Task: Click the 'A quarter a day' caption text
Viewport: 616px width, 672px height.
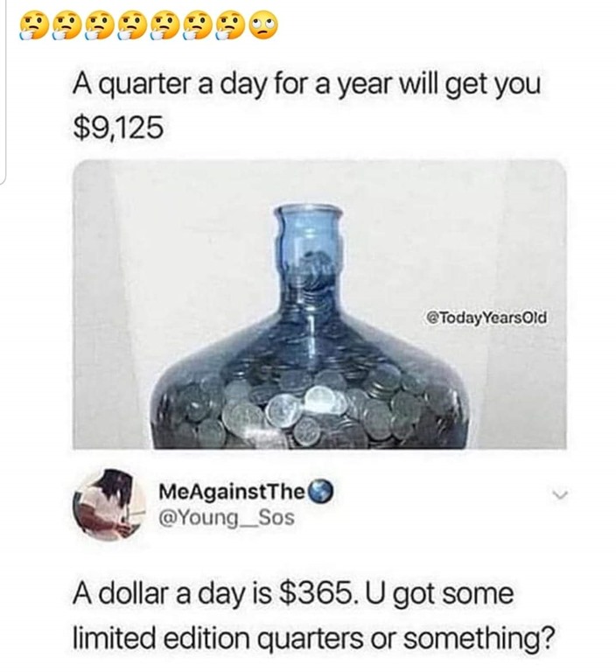Action: pyautogui.click(x=307, y=85)
